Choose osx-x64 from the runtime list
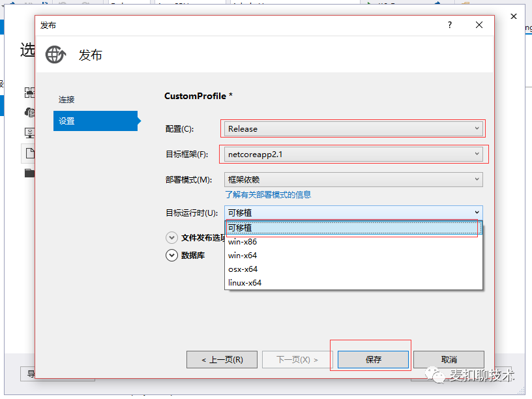The height and width of the screenshot is (399, 532). pos(353,269)
